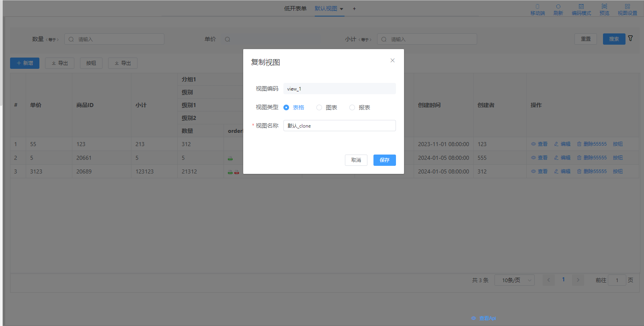Viewport: 644px width, 326px height.
Task: Open the 默认视图 tab dropdown arrow
Action: (x=342, y=9)
